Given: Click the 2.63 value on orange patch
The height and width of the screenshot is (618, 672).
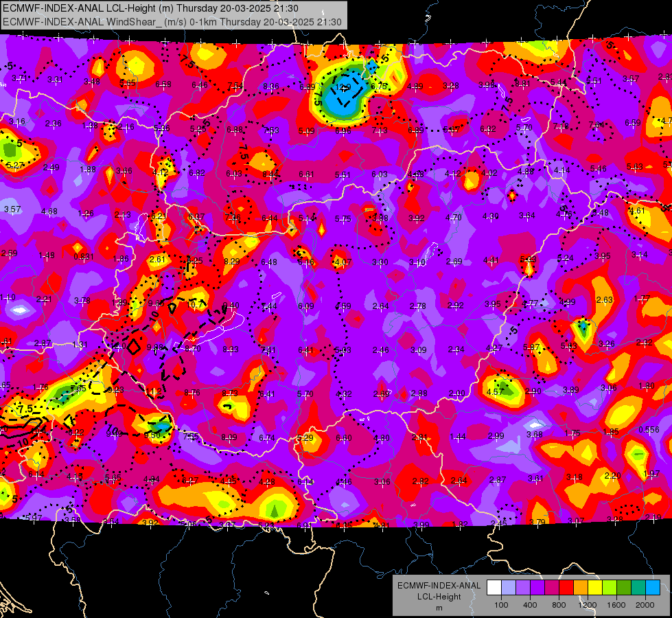Looking at the screenshot, I should pos(604,299).
